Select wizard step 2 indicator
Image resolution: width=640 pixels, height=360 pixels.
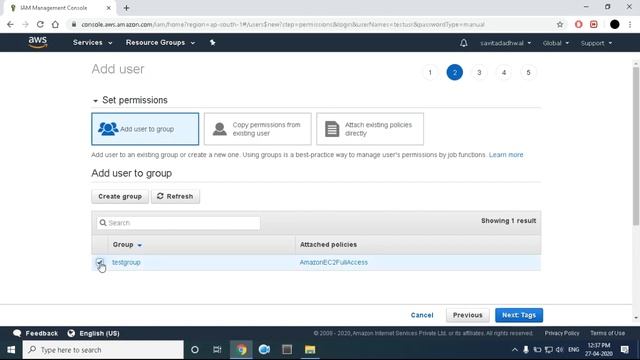tap(454, 73)
